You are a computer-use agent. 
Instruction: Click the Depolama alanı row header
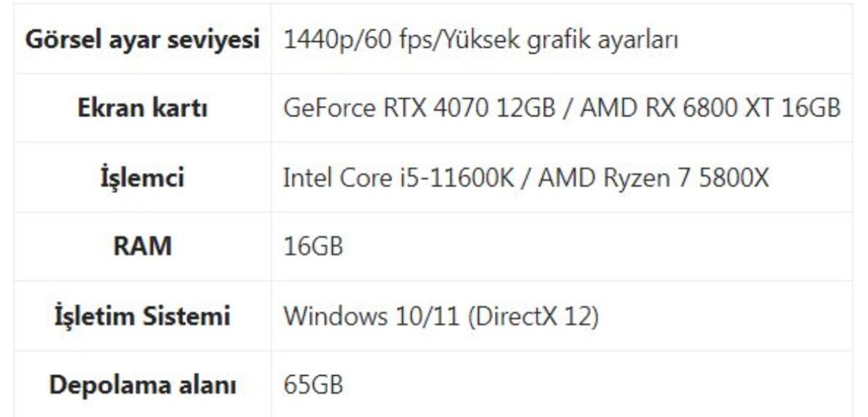143,385
